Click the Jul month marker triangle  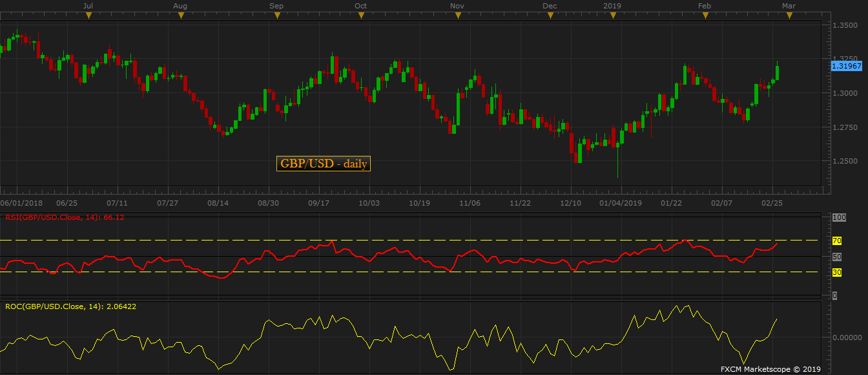coord(88,16)
